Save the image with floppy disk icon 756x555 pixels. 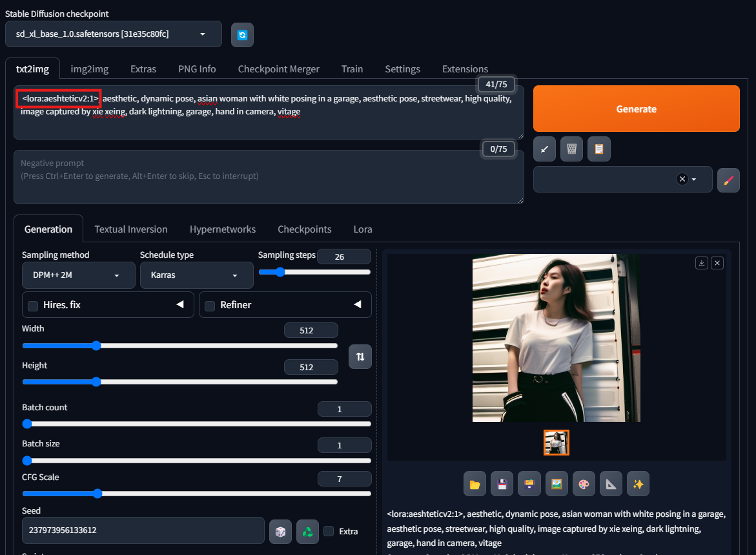point(502,484)
